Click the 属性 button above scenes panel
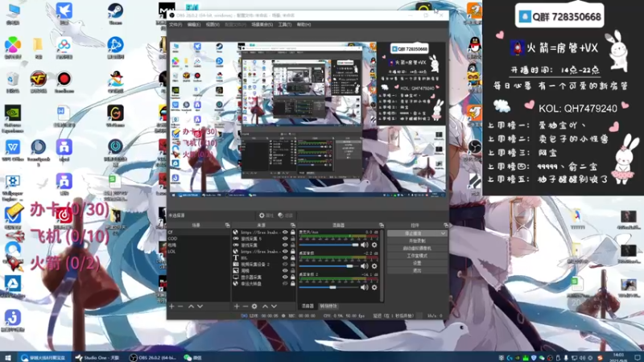The width and height of the screenshot is (644, 362). pos(266,216)
